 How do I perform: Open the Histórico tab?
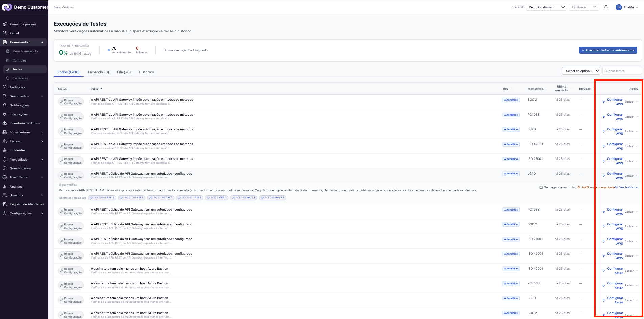[146, 72]
